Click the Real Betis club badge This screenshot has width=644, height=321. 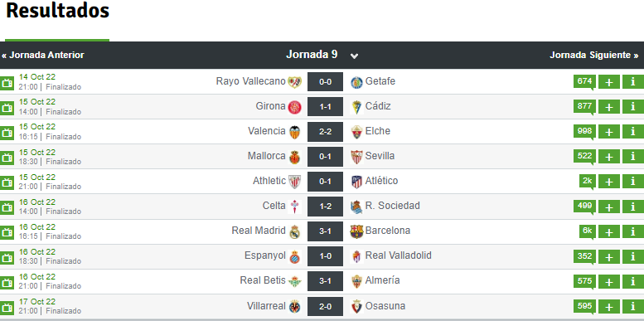[x=294, y=281]
